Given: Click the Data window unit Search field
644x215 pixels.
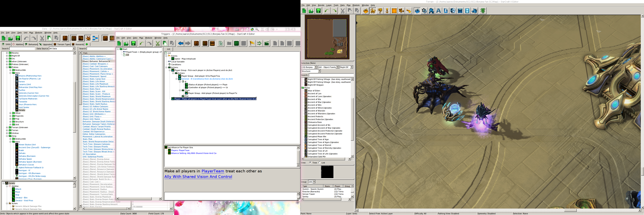Looking at the screenshot, I should [x=22, y=49].
